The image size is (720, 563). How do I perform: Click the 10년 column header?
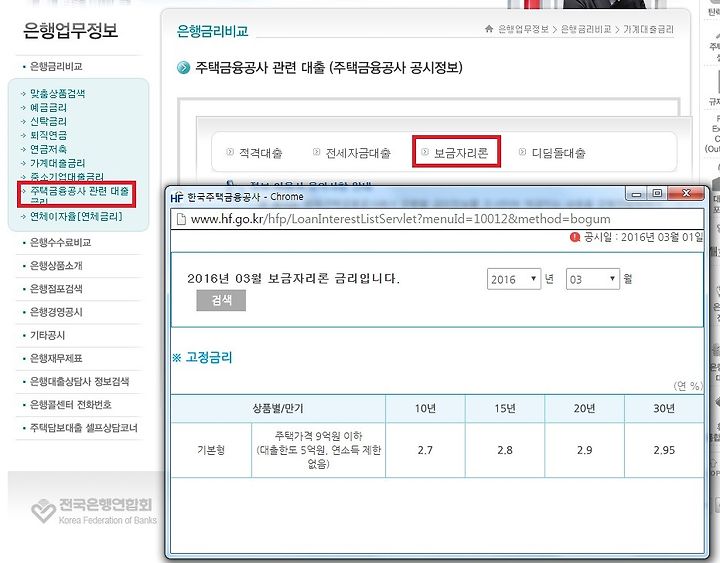[425, 408]
